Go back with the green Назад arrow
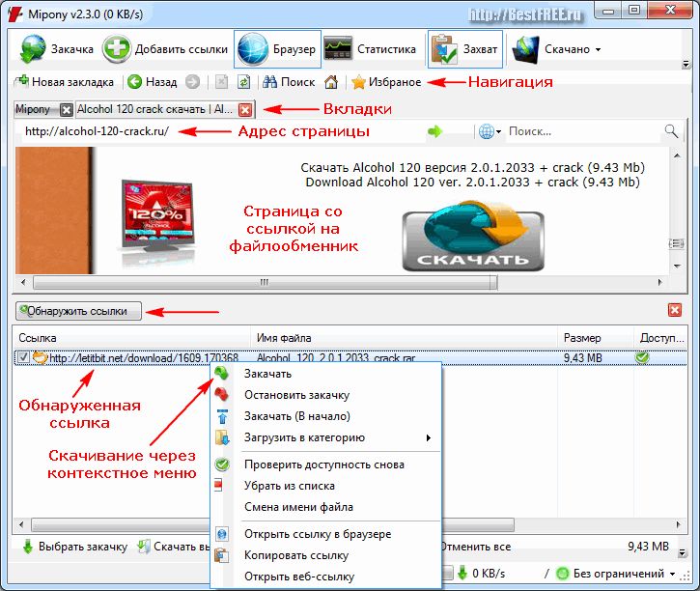Image resolution: width=700 pixels, height=591 pixels. click(153, 82)
